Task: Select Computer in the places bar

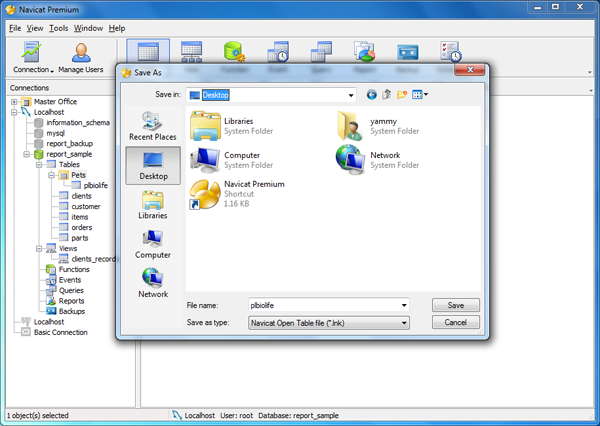Action: [x=153, y=244]
